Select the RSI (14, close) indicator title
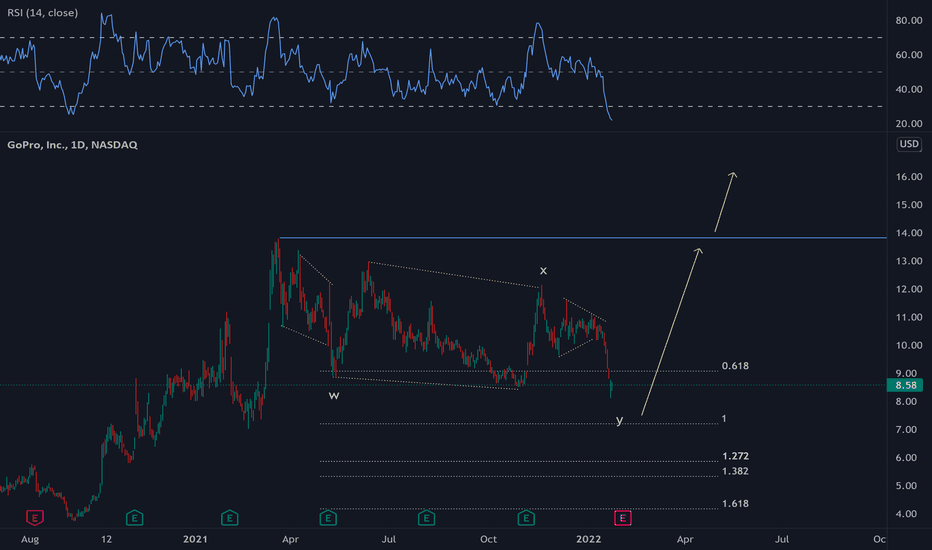932x550 pixels. pyautogui.click(x=42, y=12)
